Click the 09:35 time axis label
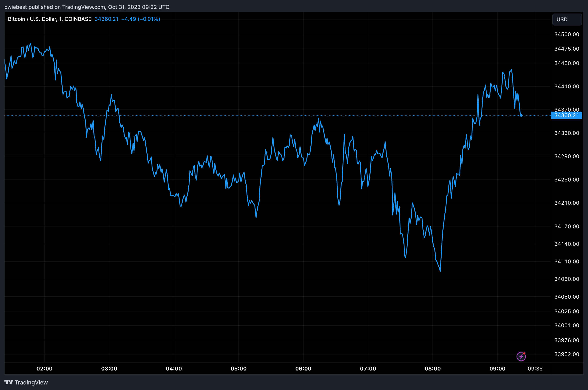The width and height of the screenshot is (588, 390). coord(535,369)
